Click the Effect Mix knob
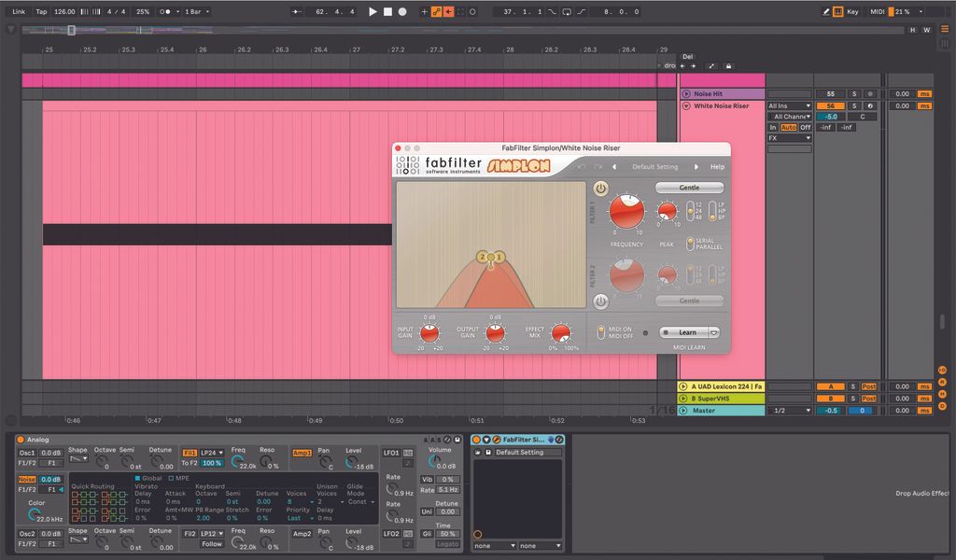Viewport: 956px width, 560px height. tap(561, 333)
